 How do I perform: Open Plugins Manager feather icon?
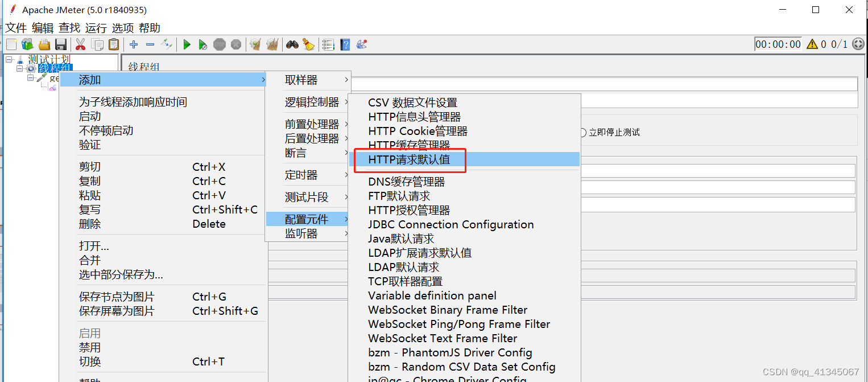point(362,44)
